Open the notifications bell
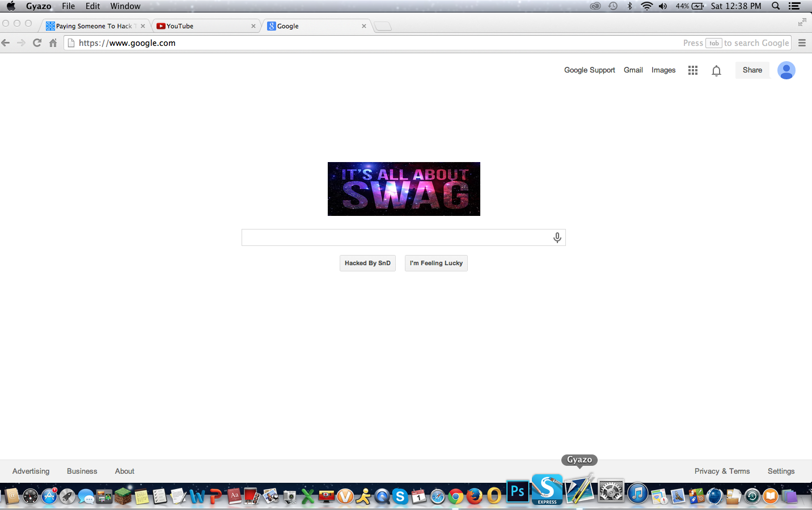812x510 pixels. (717, 71)
